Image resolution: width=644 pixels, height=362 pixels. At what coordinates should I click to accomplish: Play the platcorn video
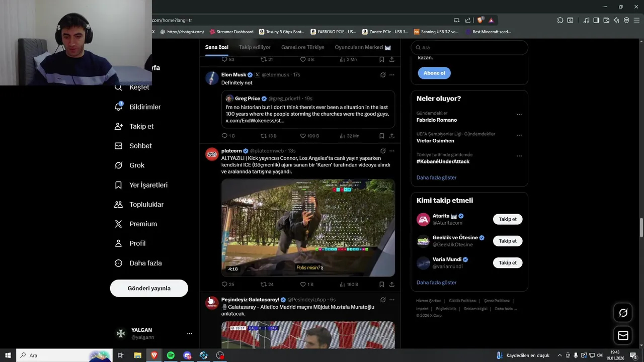(308, 228)
